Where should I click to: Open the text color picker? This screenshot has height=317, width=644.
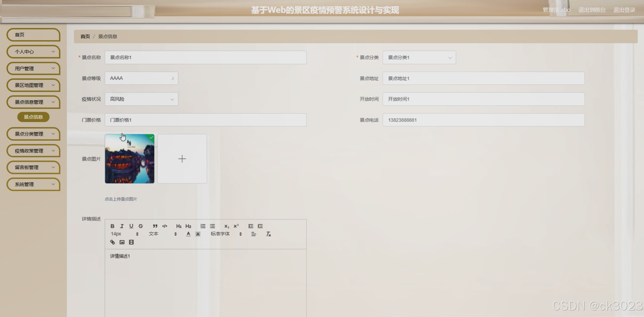coord(188,234)
